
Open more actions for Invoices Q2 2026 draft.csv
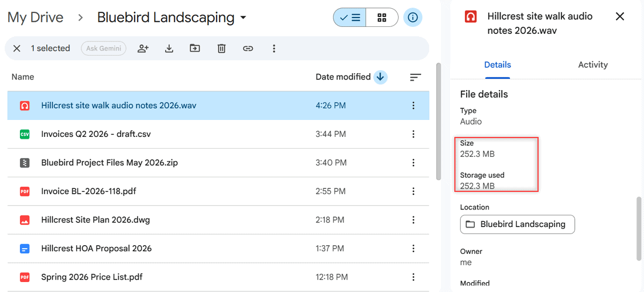(413, 134)
